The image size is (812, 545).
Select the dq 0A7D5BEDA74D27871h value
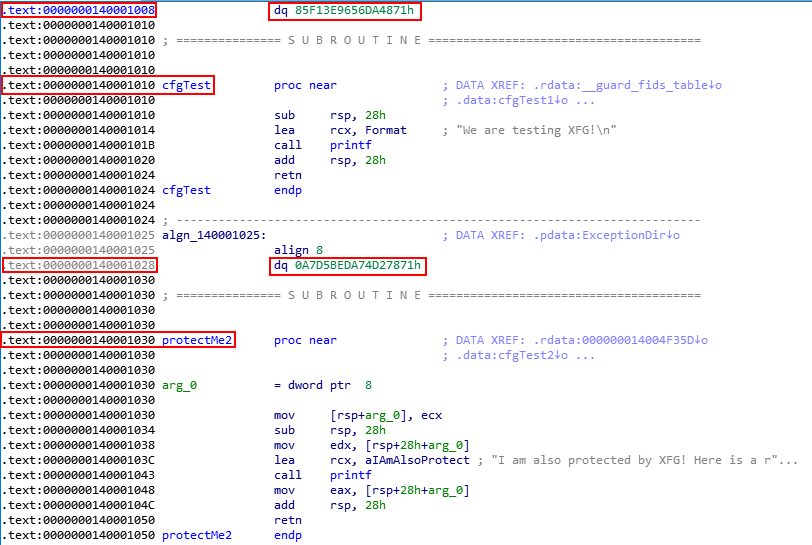(x=347, y=265)
